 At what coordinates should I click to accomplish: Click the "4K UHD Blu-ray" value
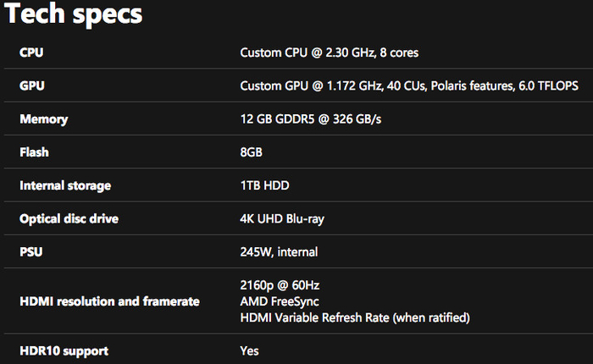[x=282, y=218]
